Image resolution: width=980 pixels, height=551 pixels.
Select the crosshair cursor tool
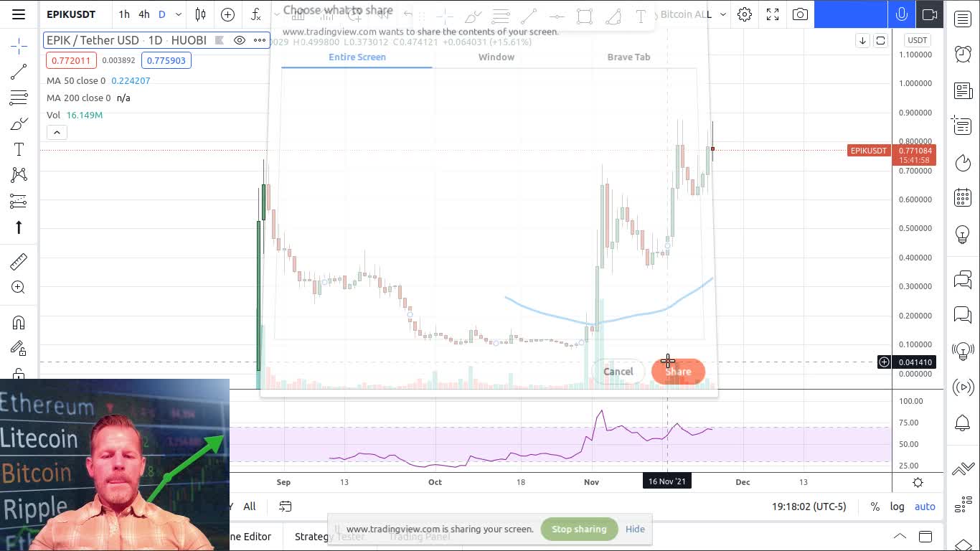click(x=19, y=47)
